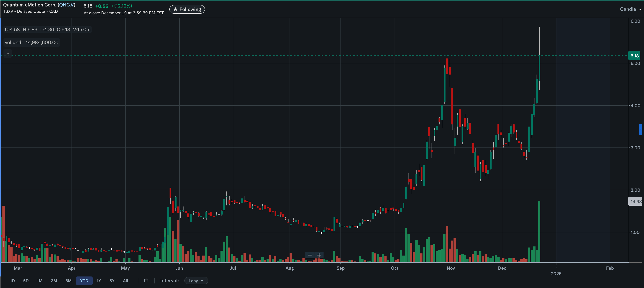The width and height of the screenshot is (644, 288).
Task: Collapse the chart legend using the caret icon
Action: 8,54
